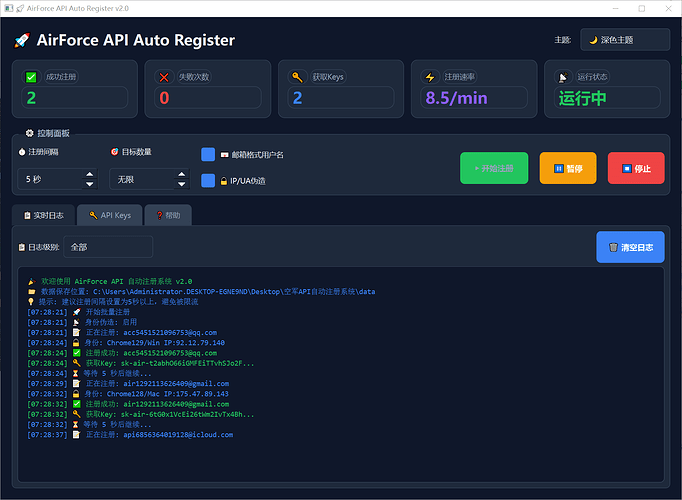Click the red X failure-count icon
The height and width of the screenshot is (500, 682).
coord(164,77)
